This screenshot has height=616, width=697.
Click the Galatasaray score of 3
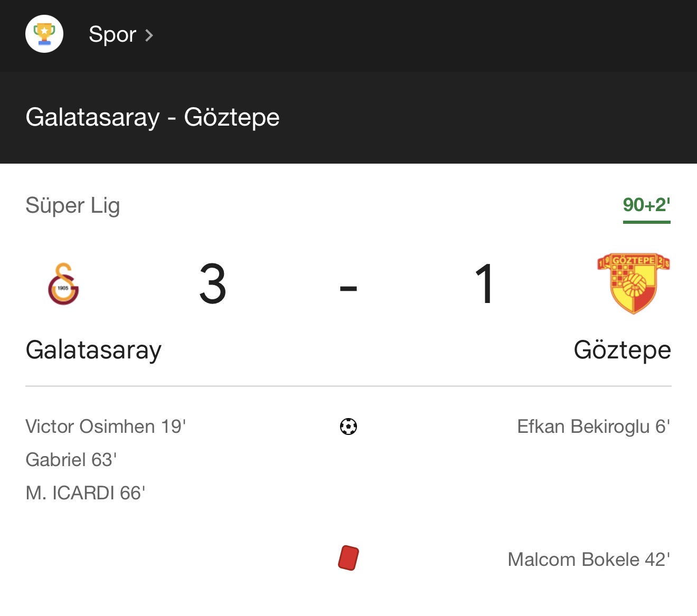[x=213, y=285]
